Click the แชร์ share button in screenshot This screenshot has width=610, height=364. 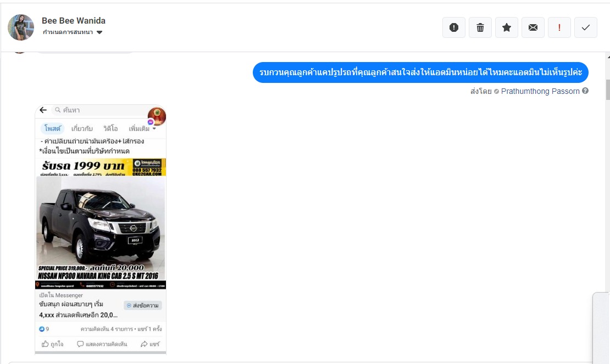coord(150,344)
